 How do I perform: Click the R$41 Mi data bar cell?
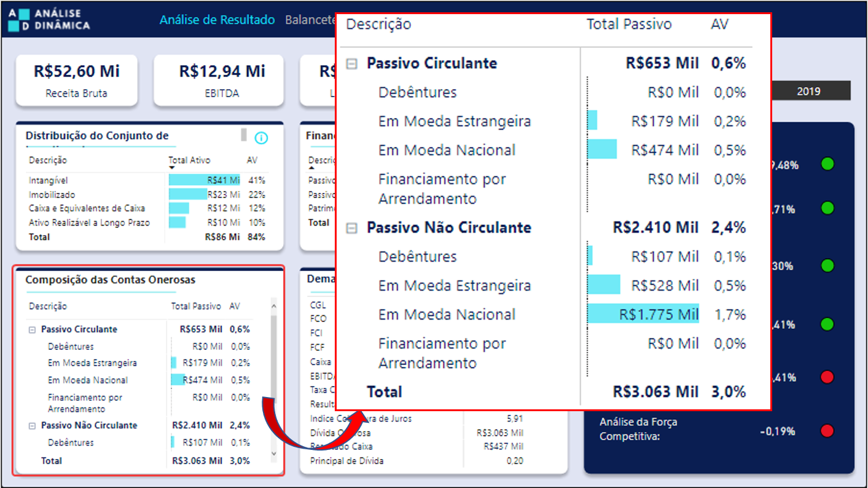coord(205,180)
